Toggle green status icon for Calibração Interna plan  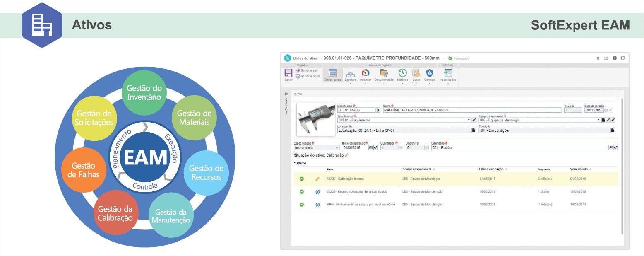pyautogui.click(x=302, y=179)
